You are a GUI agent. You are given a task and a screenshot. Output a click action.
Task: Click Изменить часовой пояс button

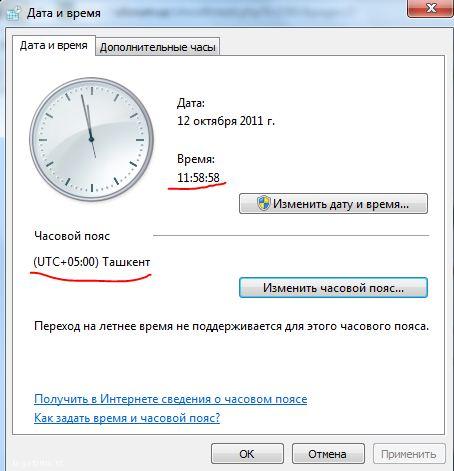coord(333,287)
